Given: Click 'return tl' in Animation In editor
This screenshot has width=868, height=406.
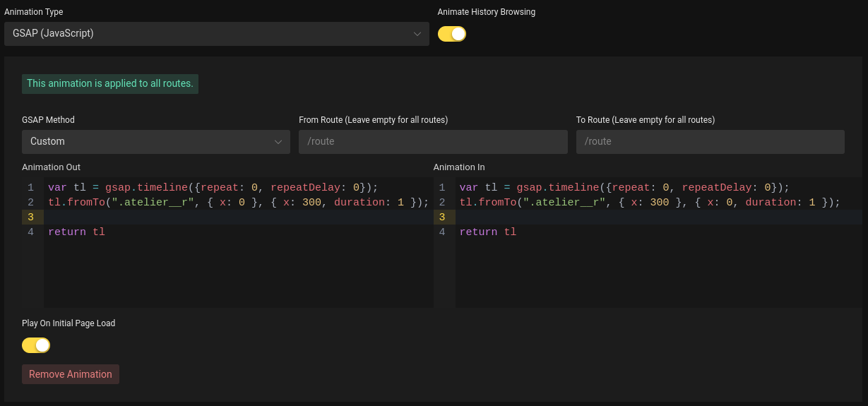Looking at the screenshot, I should 487,232.
